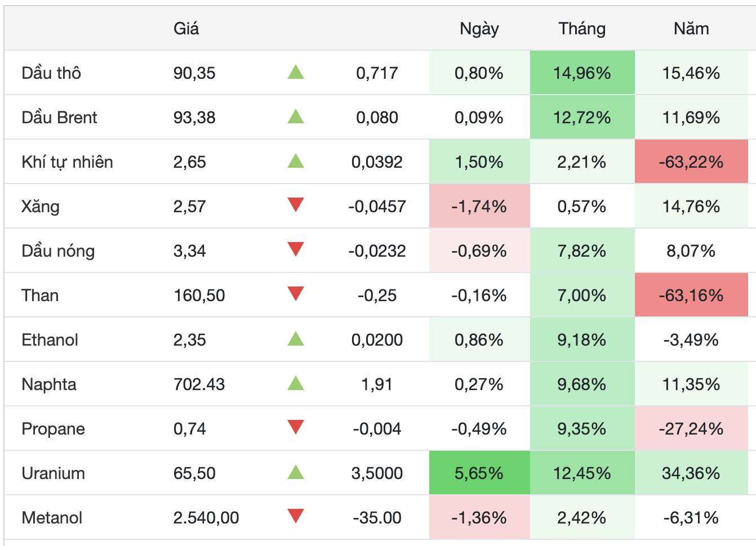
Task: Click the 9,68% monthly cell for Naphta
Action: pos(582,384)
